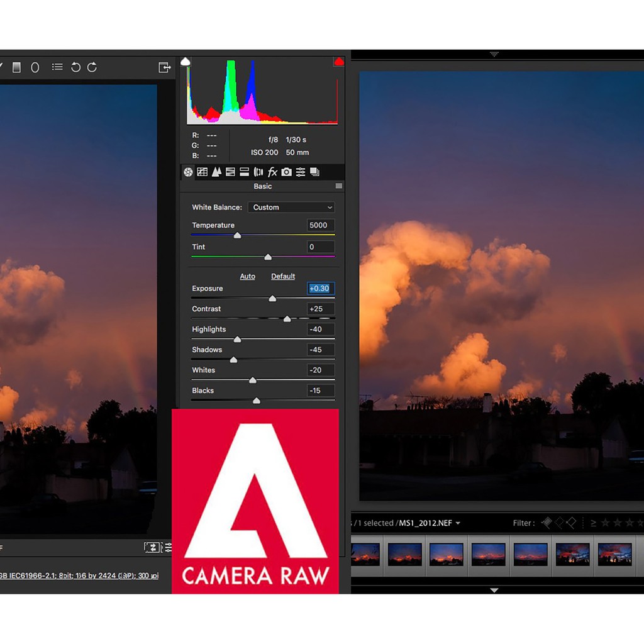This screenshot has width=644, height=644.
Task: Open the preferences list icon in toolbar
Action: coord(57,67)
